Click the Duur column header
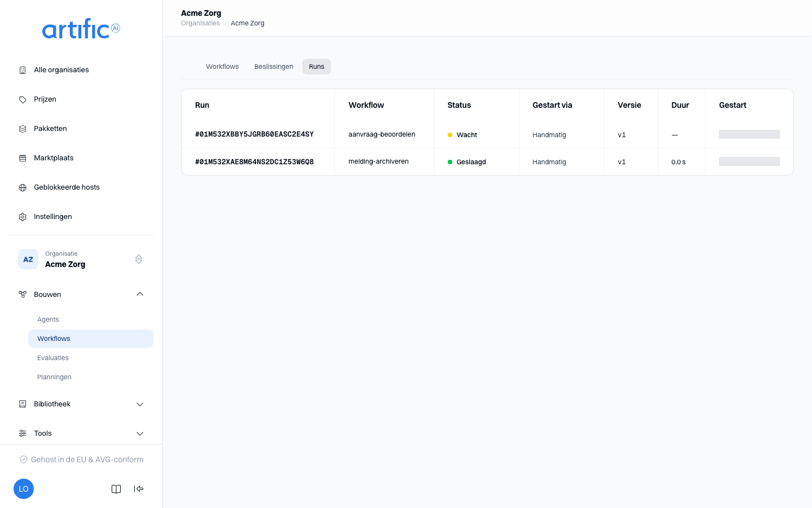The width and height of the screenshot is (812, 508). (x=680, y=105)
